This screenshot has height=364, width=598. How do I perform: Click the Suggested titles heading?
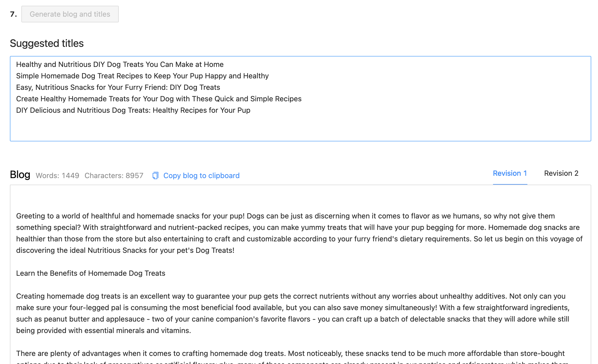(47, 43)
